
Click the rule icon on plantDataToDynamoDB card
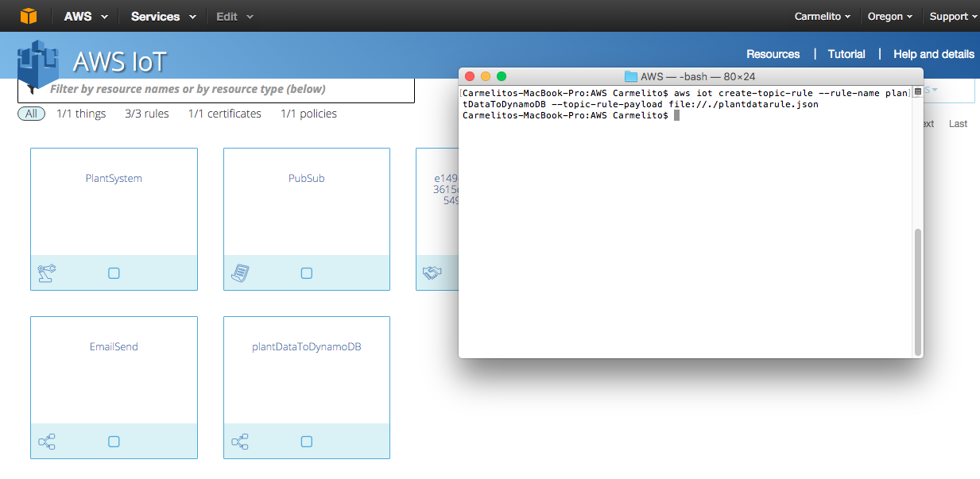tap(240, 442)
